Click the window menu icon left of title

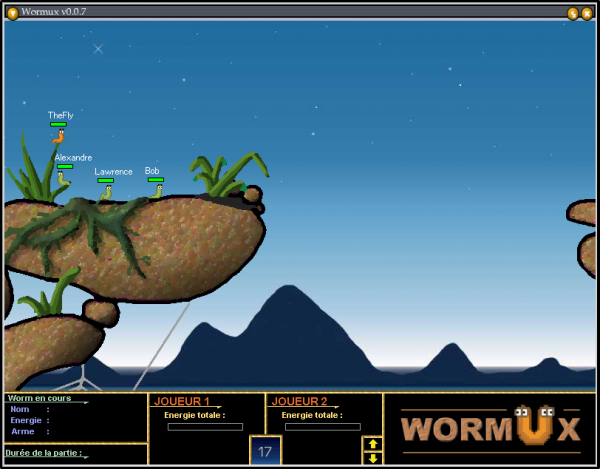click(12, 13)
